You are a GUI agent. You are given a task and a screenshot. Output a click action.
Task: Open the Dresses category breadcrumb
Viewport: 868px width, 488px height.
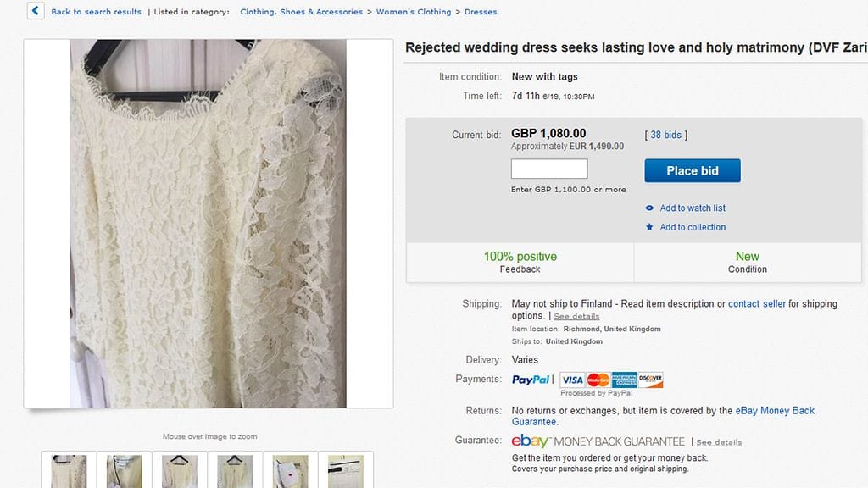pos(481,11)
